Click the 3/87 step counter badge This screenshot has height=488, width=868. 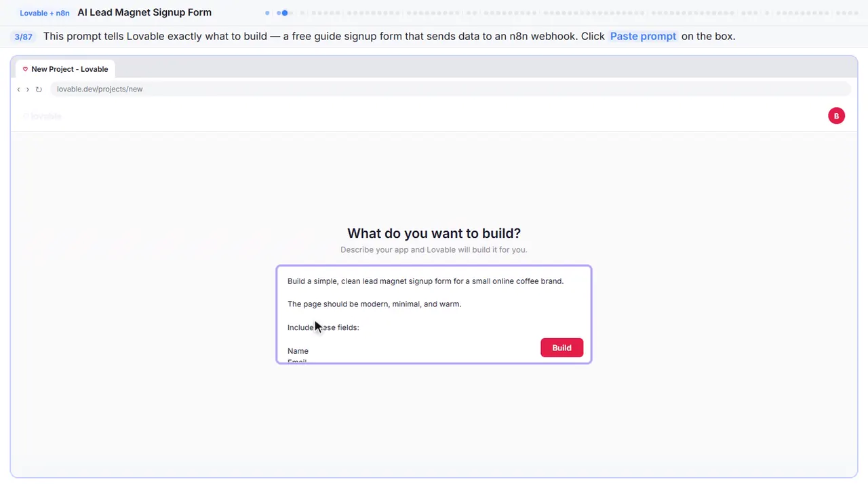coord(23,37)
